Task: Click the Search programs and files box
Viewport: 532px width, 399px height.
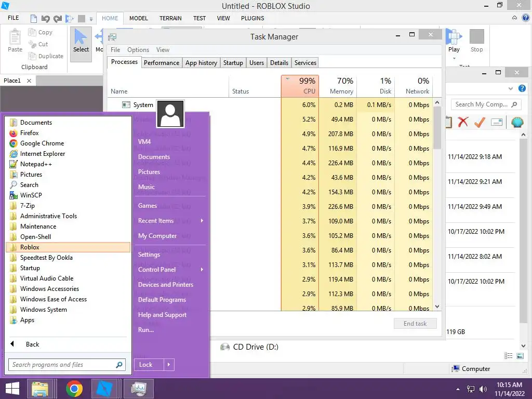Action: point(67,365)
